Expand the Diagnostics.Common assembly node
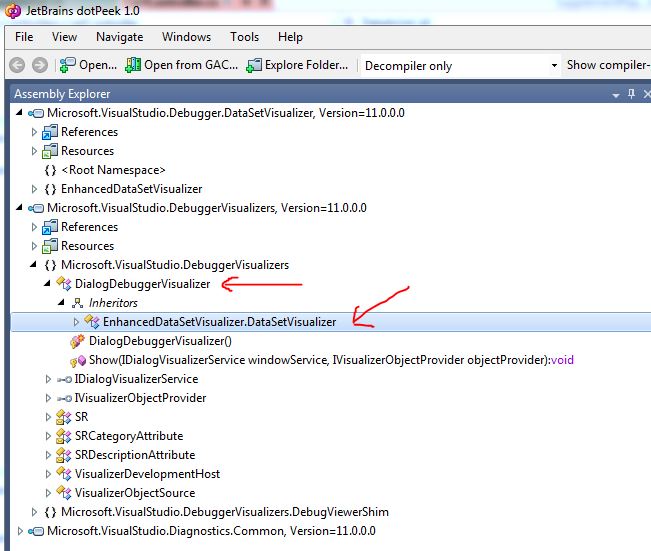 pos(20,531)
